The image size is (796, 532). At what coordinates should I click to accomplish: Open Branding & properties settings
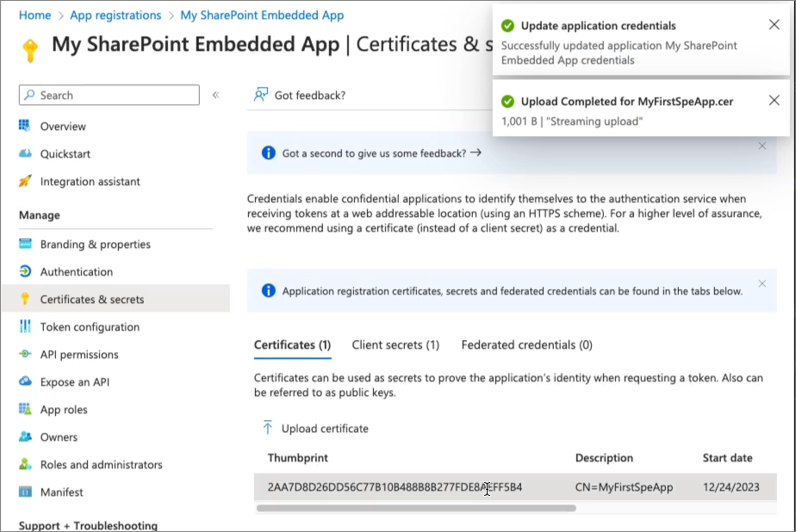(x=95, y=244)
